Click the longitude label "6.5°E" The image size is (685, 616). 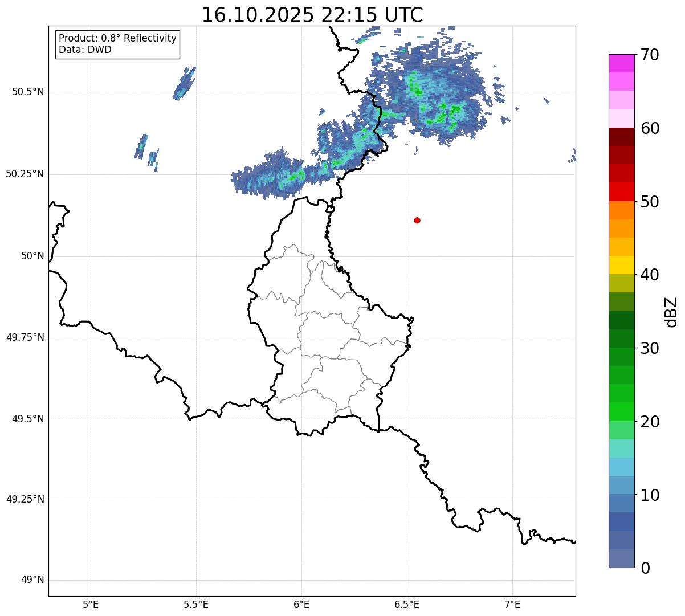click(x=407, y=604)
